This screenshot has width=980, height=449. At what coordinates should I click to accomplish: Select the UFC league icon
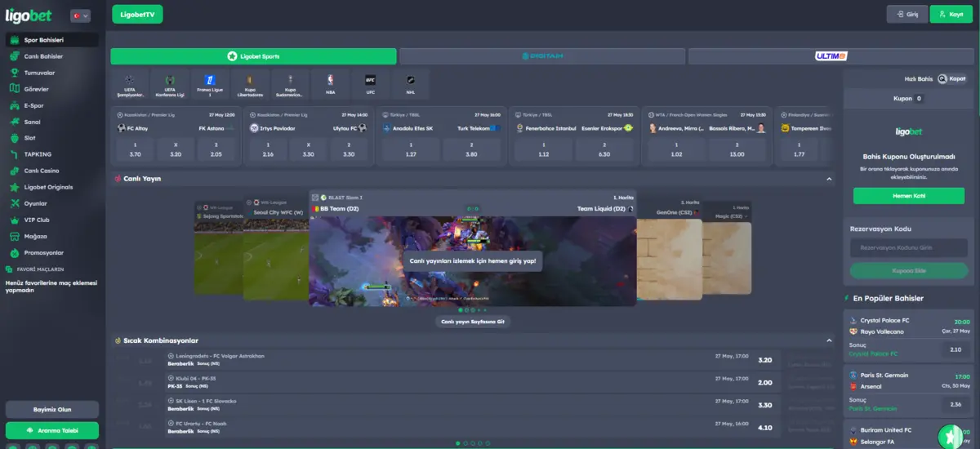coord(369,84)
